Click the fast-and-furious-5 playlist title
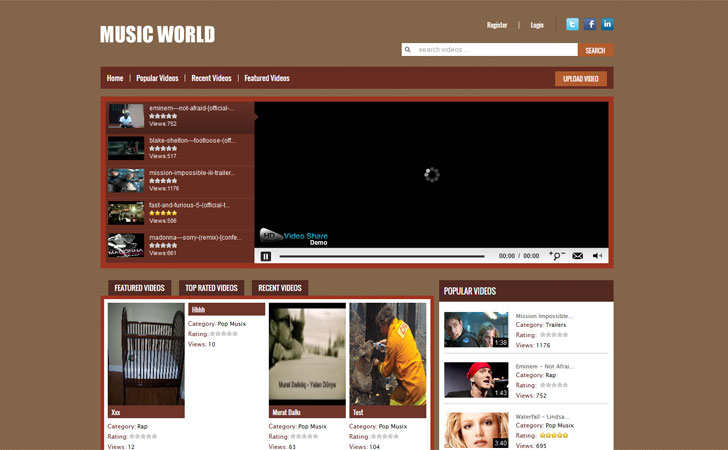Viewport: 728px width, 450px height. click(189, 205)
